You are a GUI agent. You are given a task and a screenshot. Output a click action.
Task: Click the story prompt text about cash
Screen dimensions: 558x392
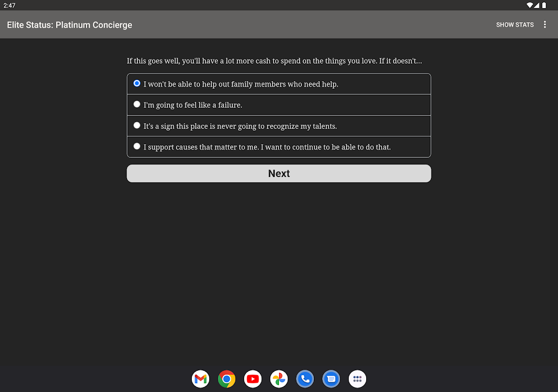[x=274, y=61]
